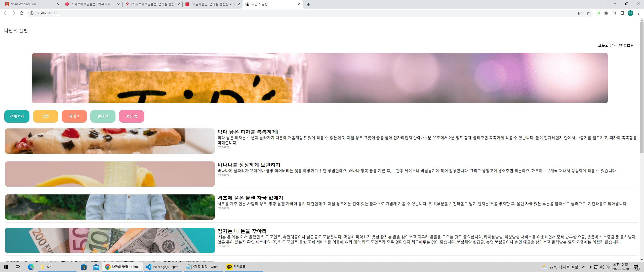Click the title 바나나를 싱싱하게 보관하기
The width and height of the screenshot is (644, 272).
[x=249, y=165]
